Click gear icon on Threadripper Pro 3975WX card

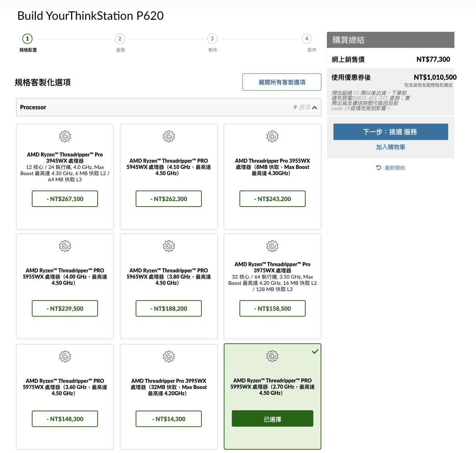[x=272, y=246]
